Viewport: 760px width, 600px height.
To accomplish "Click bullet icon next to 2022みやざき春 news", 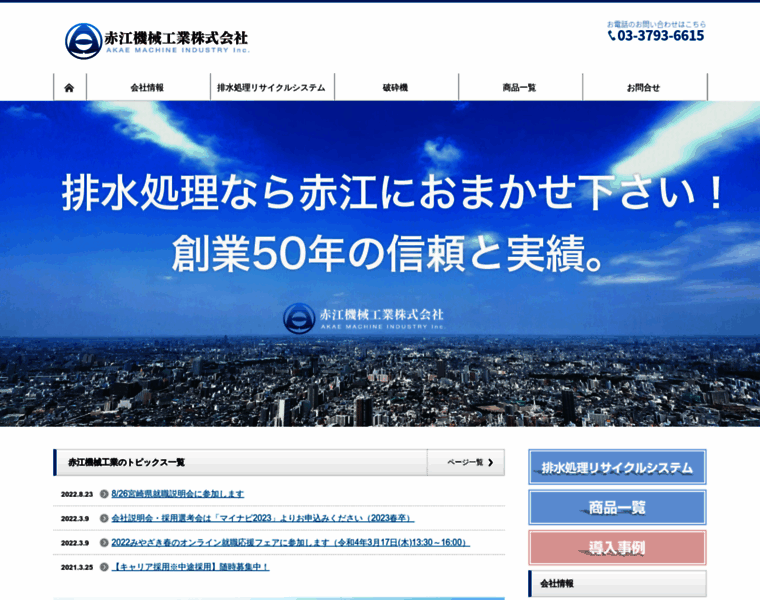I will [x=104, y=542].
